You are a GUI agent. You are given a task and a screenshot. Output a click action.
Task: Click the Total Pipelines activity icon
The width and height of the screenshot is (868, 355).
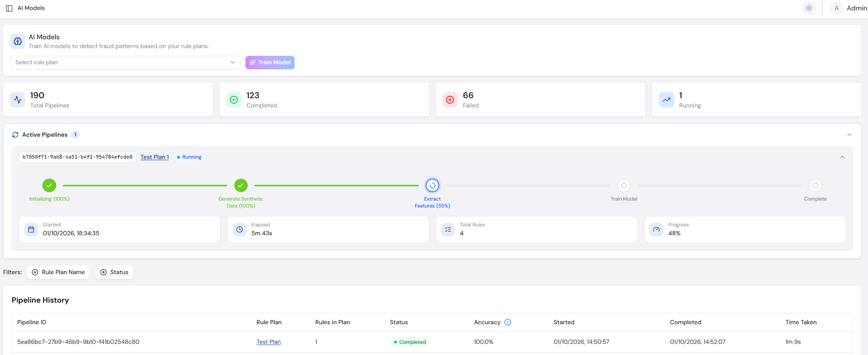pos(18,100)
